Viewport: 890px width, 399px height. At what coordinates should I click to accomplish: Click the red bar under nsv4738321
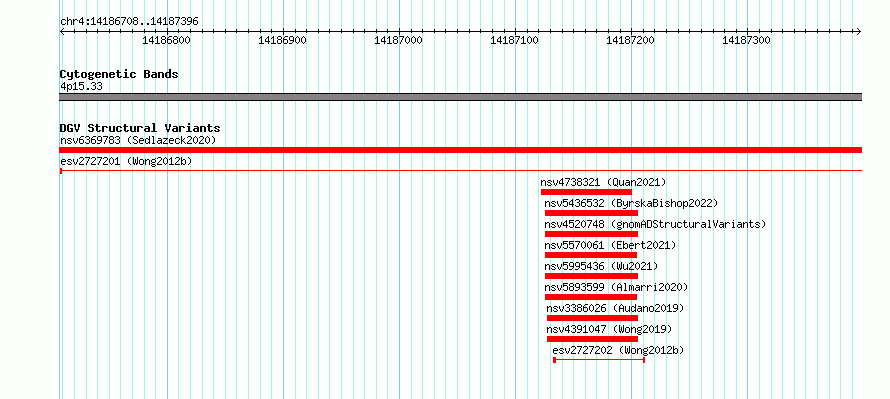(x=586, y=192)
